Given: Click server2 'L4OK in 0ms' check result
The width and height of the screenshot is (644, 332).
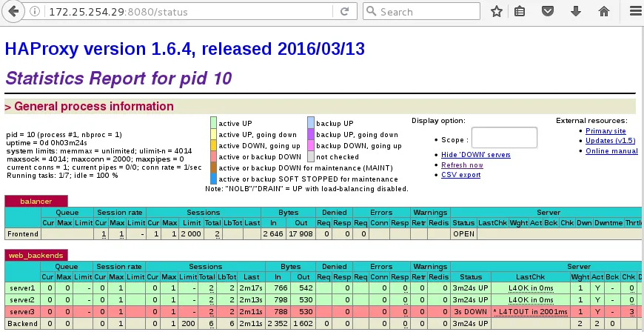Looking at the screenshot, I should (x=531, y=299).
